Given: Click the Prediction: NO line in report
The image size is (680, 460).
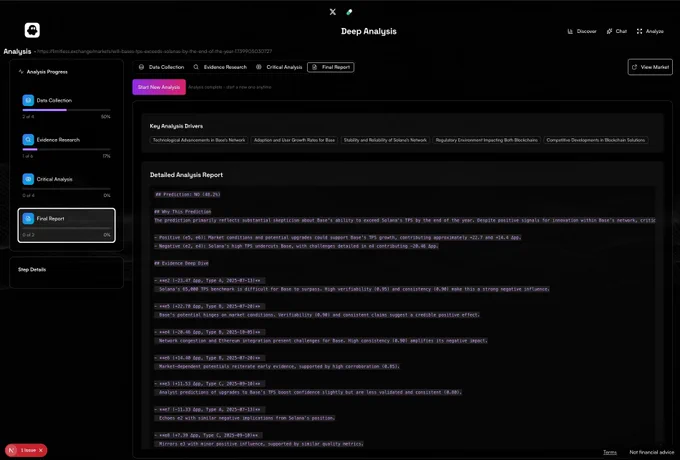Looking at the screenshot, I should point(187,194).
